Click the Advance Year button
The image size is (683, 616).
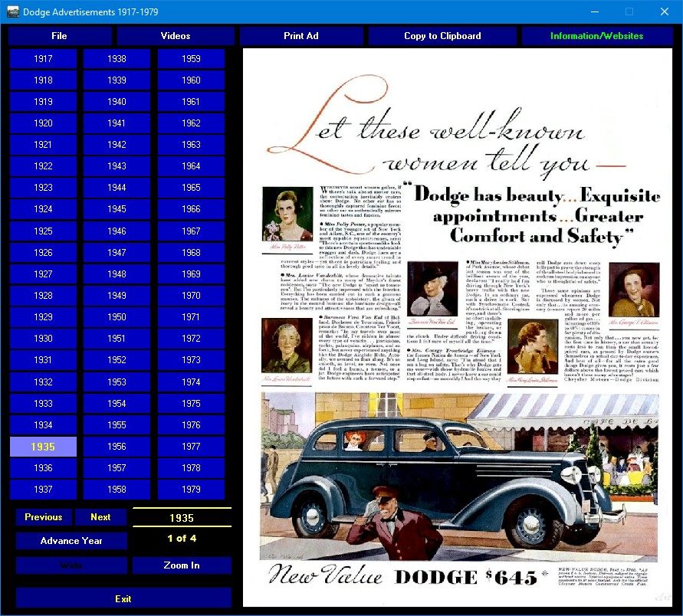tap(71, 541)
